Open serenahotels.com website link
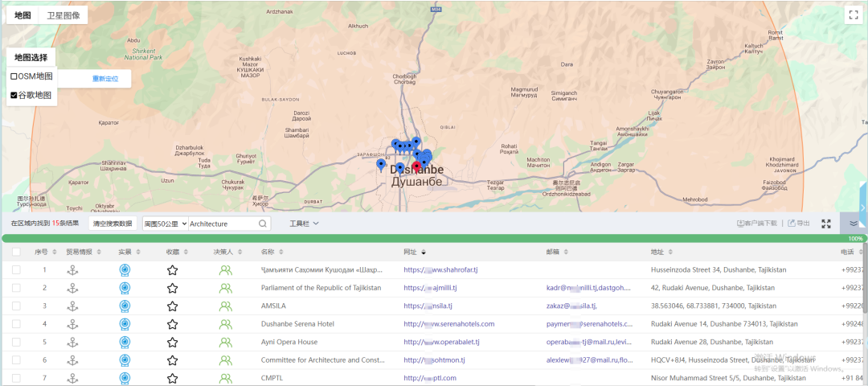The image size is (868, 386). click(449, 324)
